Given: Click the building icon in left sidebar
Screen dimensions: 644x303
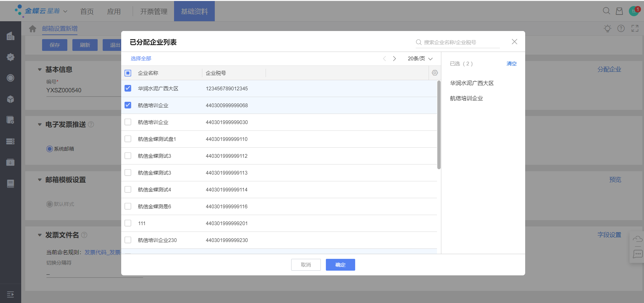Looking at the screenshot, I should 10,36.
